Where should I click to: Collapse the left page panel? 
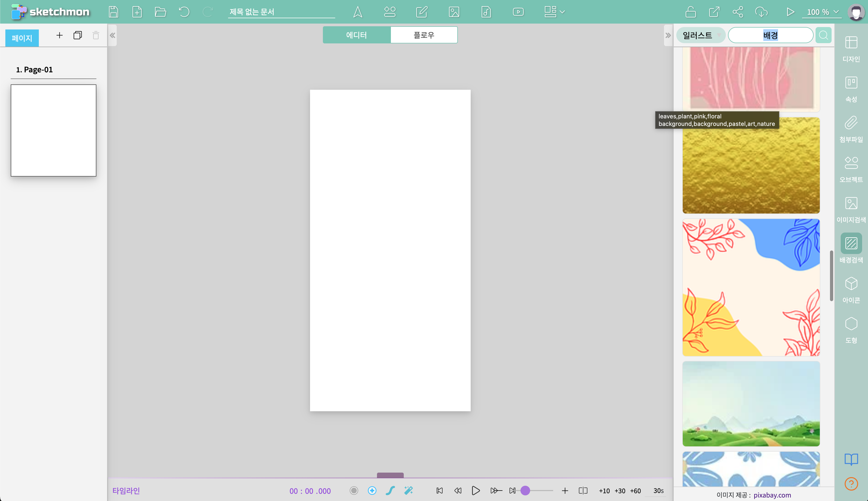[112, 35]
